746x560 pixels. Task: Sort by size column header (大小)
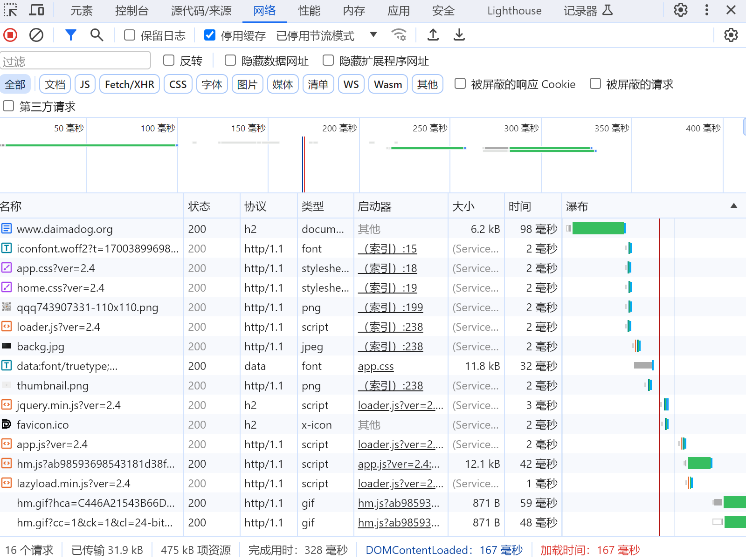click(x=476, y=206)
